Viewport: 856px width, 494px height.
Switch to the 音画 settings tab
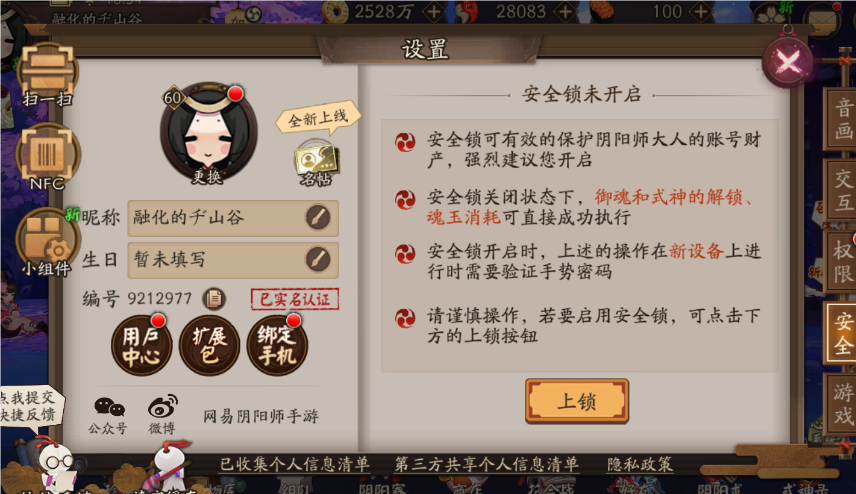842,118
